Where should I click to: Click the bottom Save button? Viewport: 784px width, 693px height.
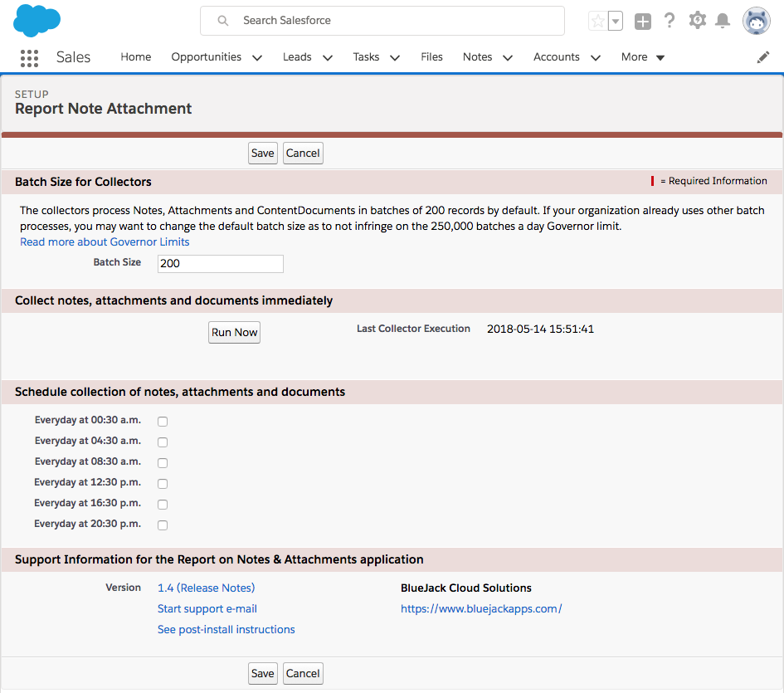(x=262, y=673)
